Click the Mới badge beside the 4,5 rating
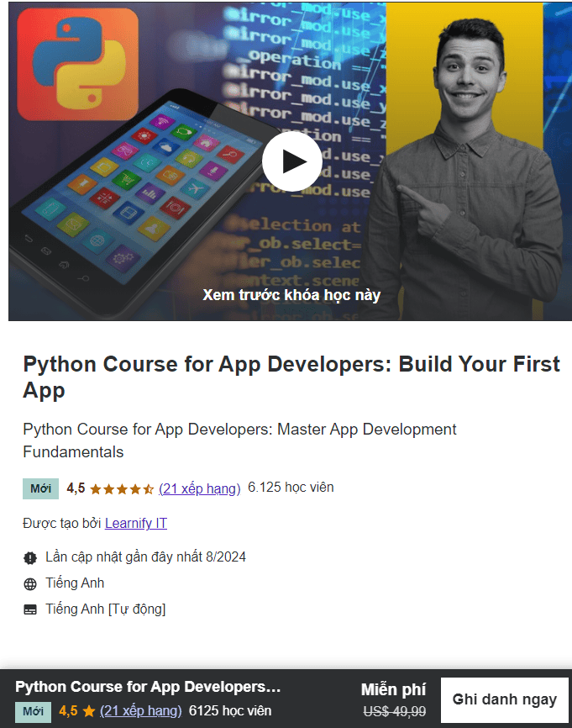Screen dimensions: 572x728 [x=41, y=488]
